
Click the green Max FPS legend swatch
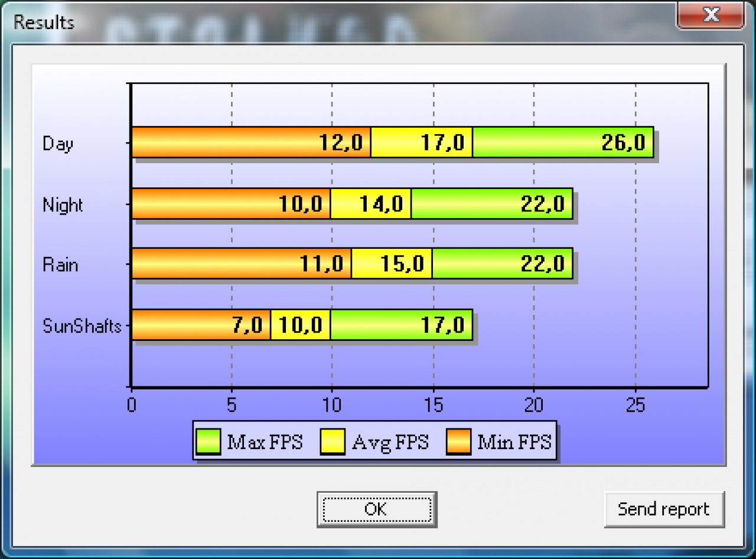(208, 442)
